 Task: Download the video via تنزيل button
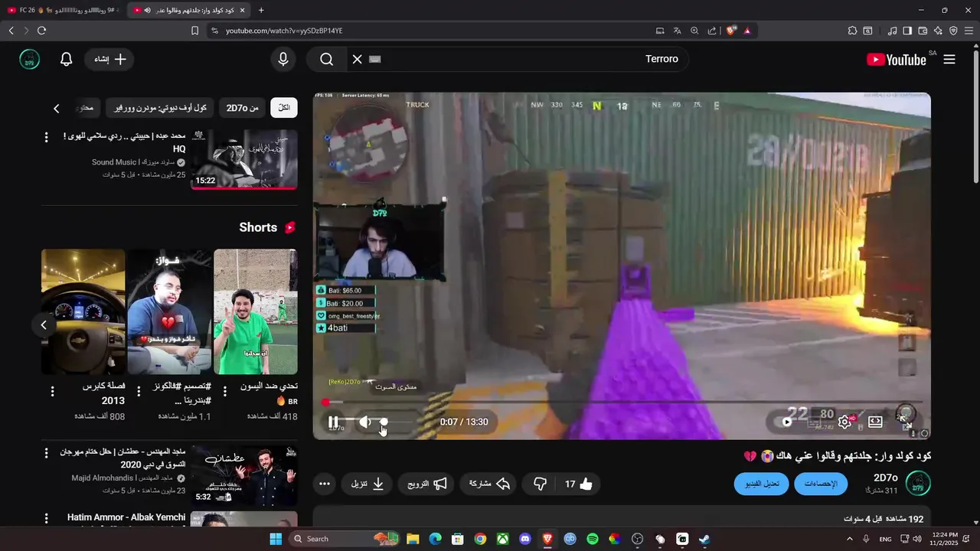click(x=368, y=484)
